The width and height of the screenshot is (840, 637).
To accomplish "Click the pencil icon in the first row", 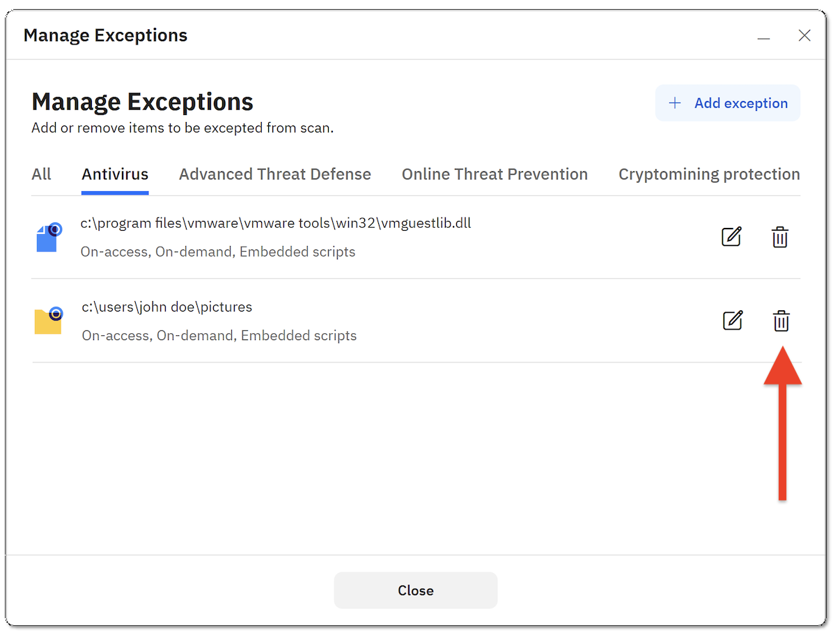I will 731,237.
